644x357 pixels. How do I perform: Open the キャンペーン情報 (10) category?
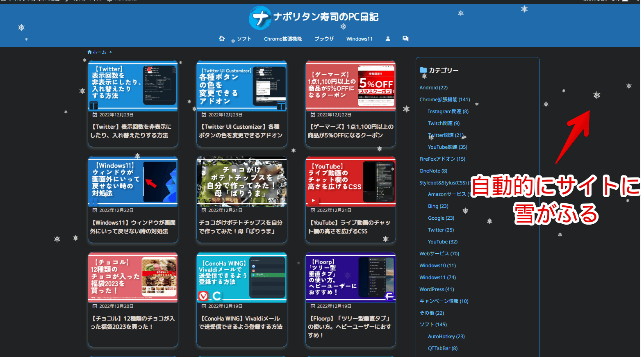click(x=444, y=301)
